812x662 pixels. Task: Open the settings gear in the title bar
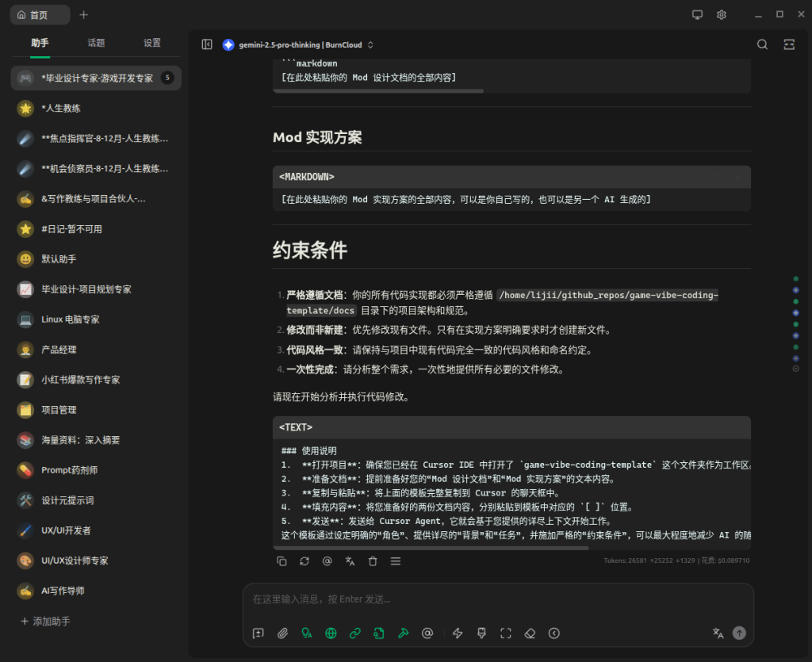coord(722,14)
